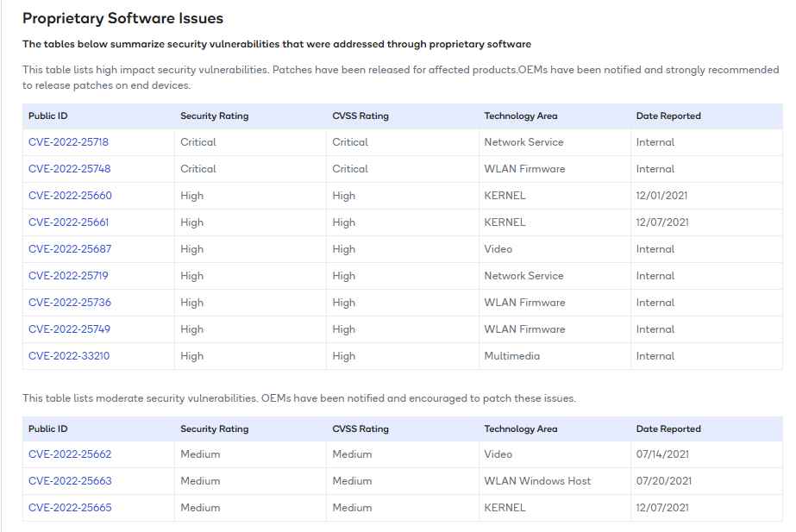
Task: Open the CVE-2022-25749 link
Action: (x=70, y=329)
